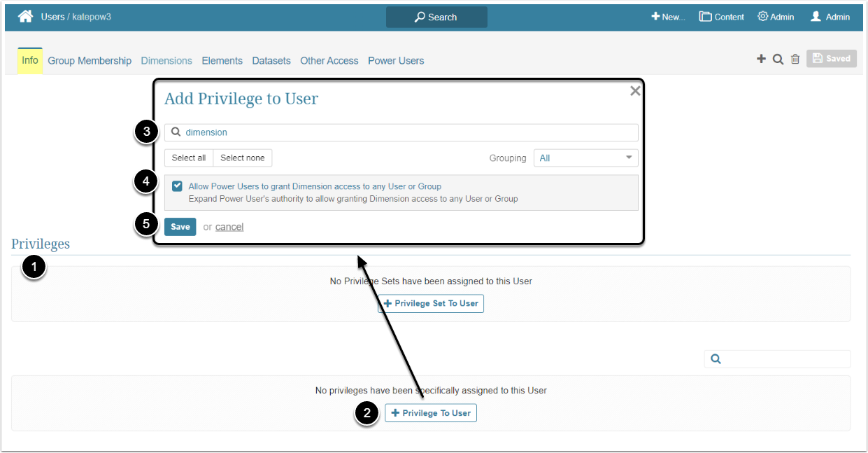Expand the Grouping dropdown
Image resolution: width=868 pixels, height=453 pixels.
click(585, 158)
